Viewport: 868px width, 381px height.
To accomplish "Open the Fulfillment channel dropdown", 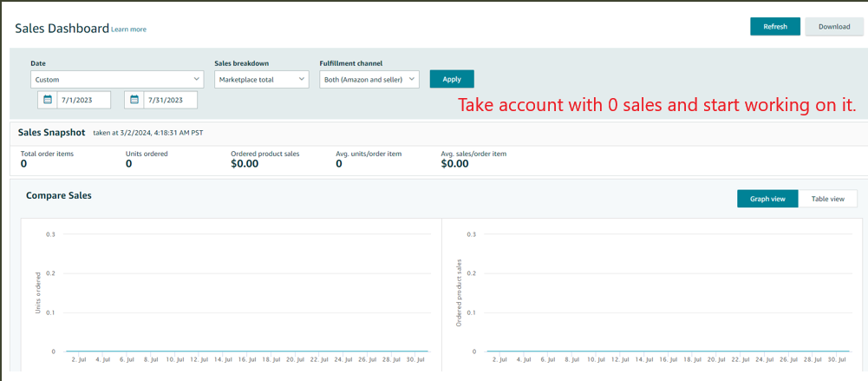I will pyautogui.click(x=369, y=80).
